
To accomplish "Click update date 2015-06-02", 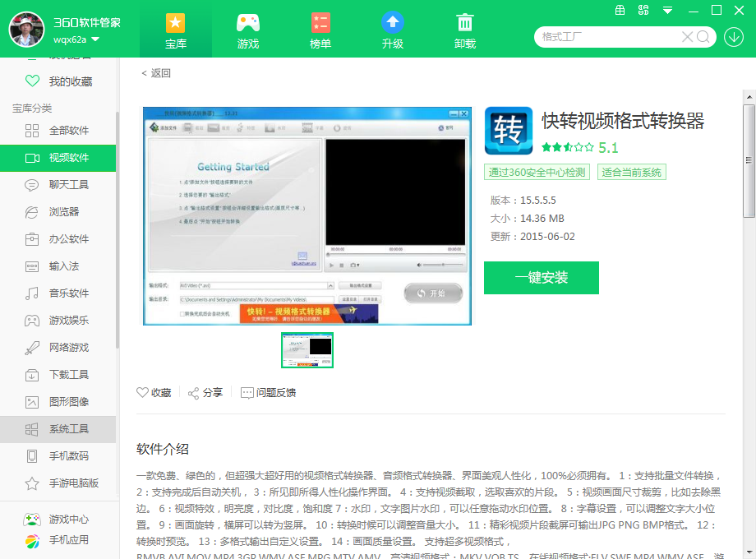I will [x=547, y=236].
